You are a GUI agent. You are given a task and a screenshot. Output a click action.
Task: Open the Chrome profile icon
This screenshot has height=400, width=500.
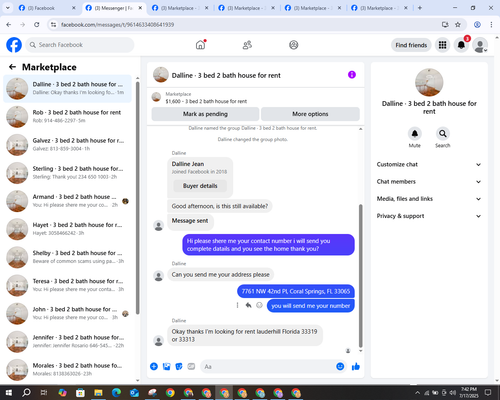[477, 24]
